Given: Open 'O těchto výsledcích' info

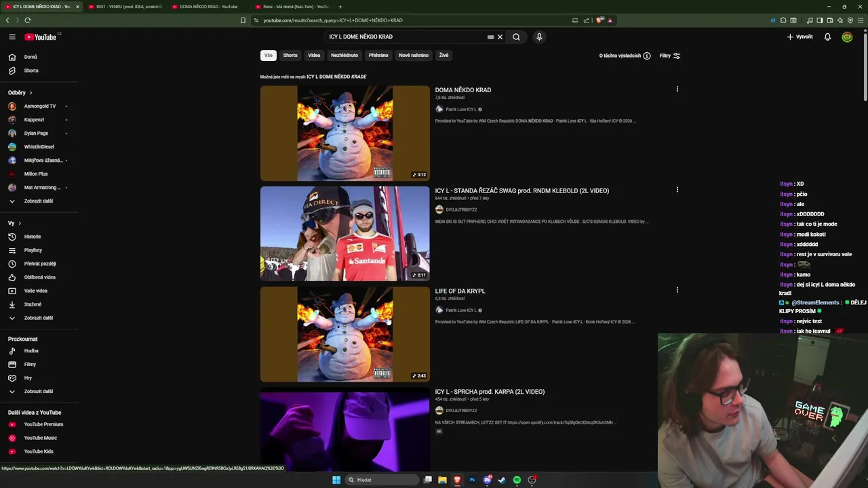Looking at the screenshot, I should pos(625,56).
